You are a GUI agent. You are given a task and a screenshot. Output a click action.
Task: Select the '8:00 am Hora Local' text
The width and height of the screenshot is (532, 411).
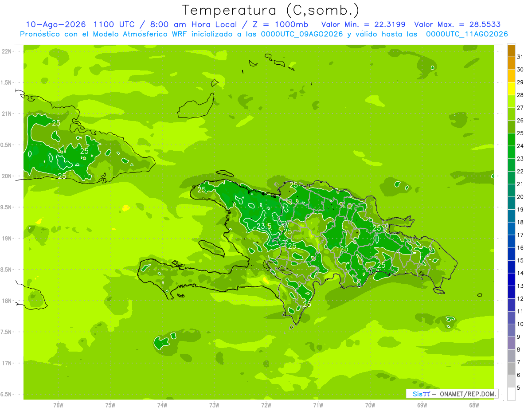(193, 24)
